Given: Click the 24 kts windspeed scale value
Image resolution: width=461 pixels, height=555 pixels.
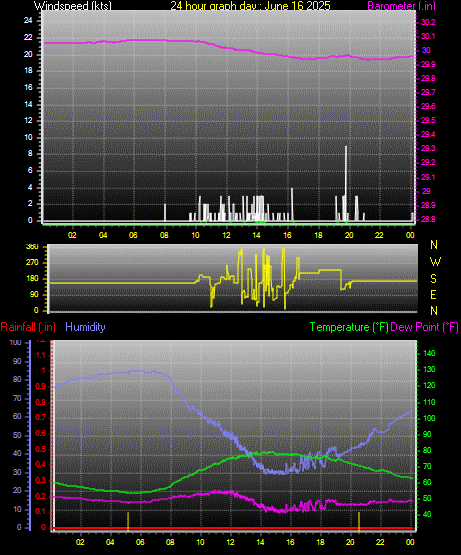Looking at the screenshot, I should pos(28,20).
